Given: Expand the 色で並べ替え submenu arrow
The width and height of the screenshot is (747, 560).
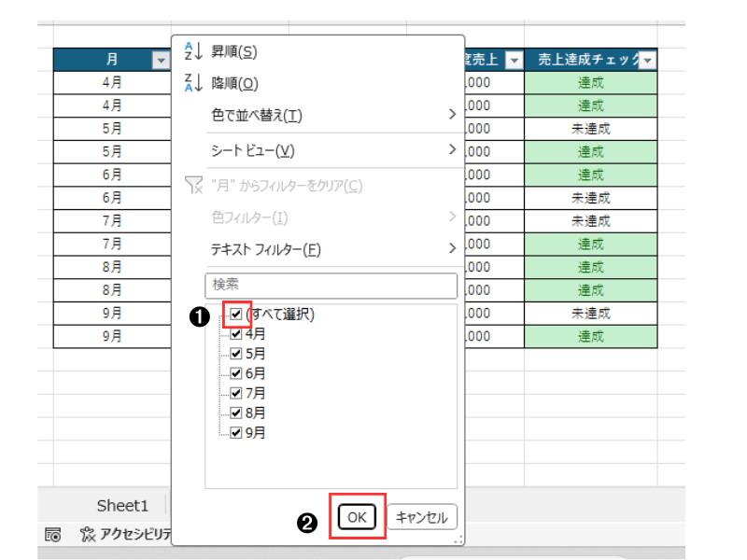Looking at the screenshot, I should 452,115.
